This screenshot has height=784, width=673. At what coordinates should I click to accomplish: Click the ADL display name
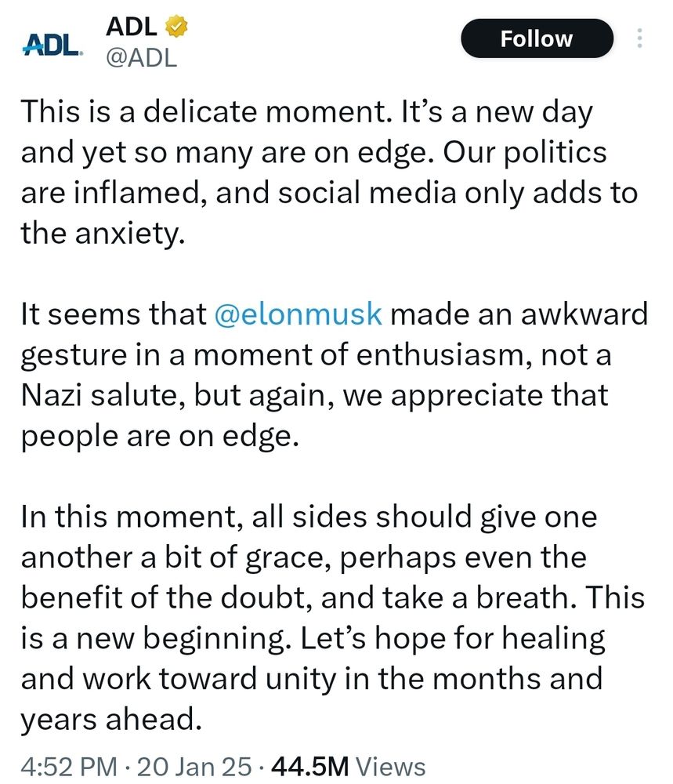click(130, 27)
